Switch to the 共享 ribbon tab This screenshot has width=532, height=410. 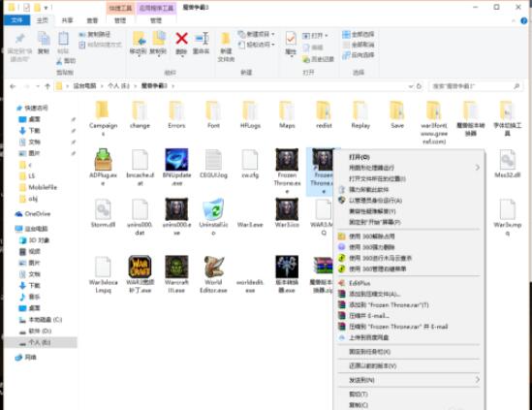pos(67,20)
